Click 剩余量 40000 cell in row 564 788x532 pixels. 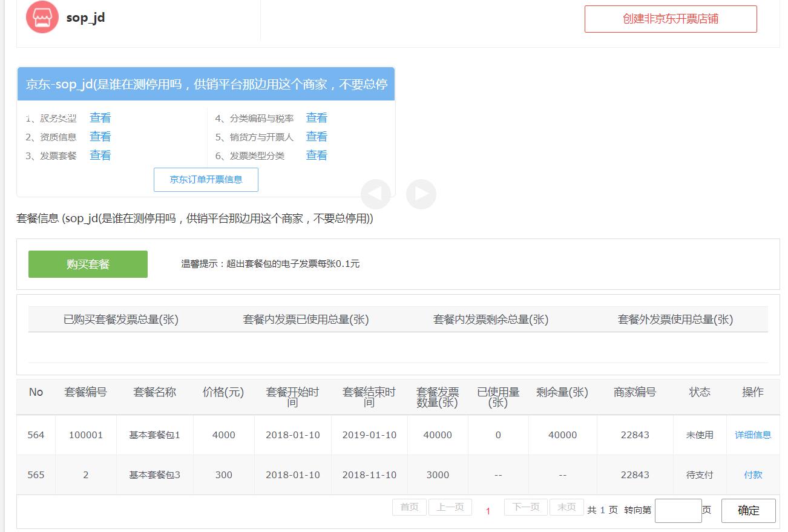562,435
